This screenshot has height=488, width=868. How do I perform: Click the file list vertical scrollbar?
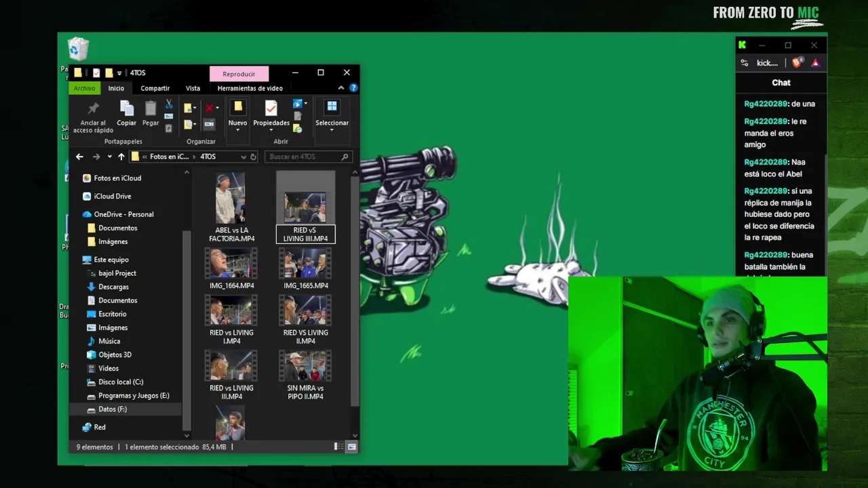pos(355,291)
